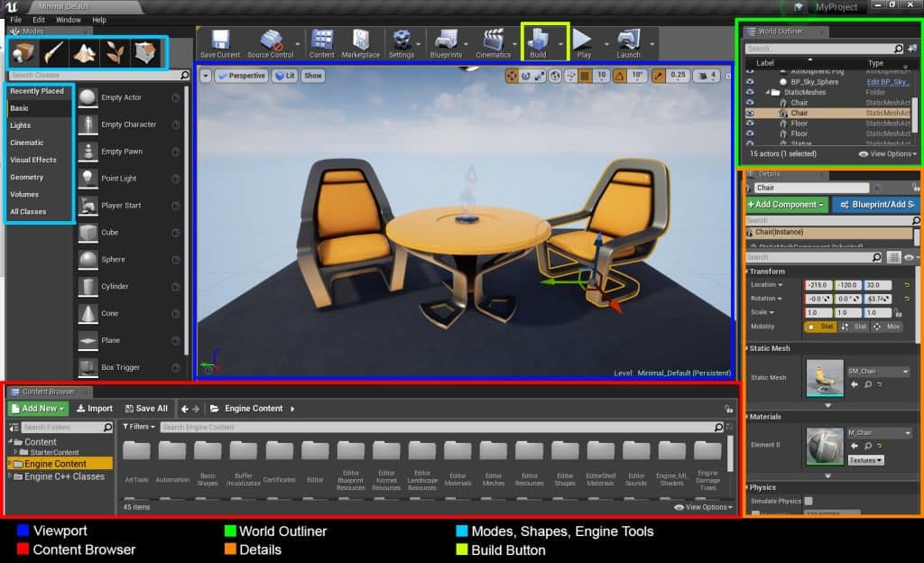Click the Blueprints toolbar icon
Screen dimensions: 924x563
coord(446,44)
